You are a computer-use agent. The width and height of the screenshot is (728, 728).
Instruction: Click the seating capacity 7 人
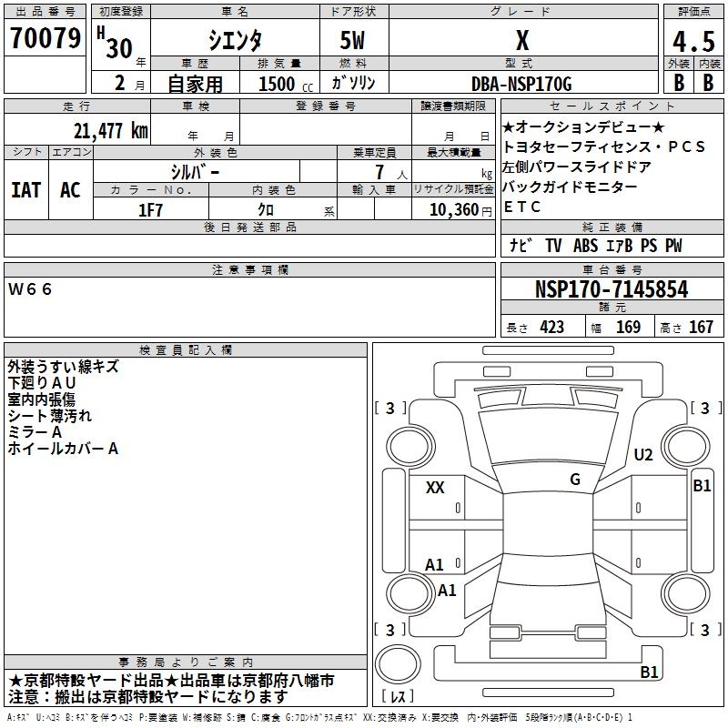tap(390, 172)
